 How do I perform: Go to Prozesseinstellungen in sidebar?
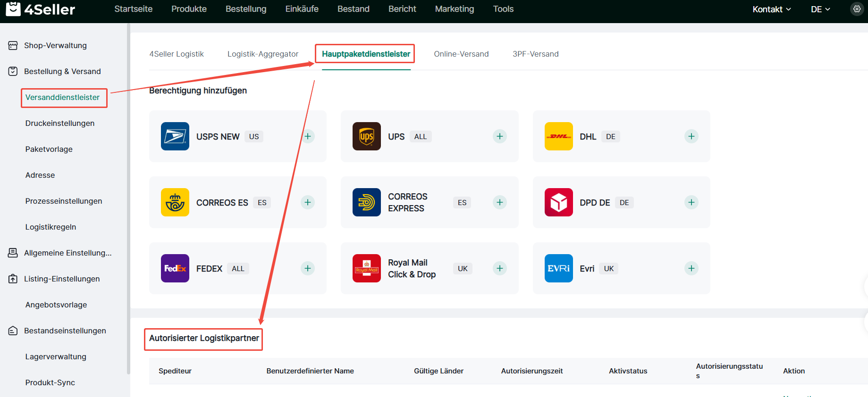coord(64,201)
